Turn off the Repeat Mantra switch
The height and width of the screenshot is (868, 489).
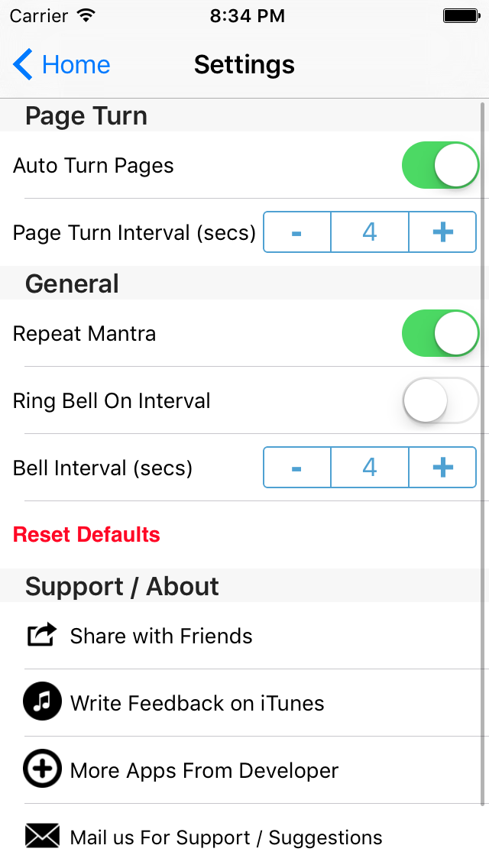(x=440, y=333)
